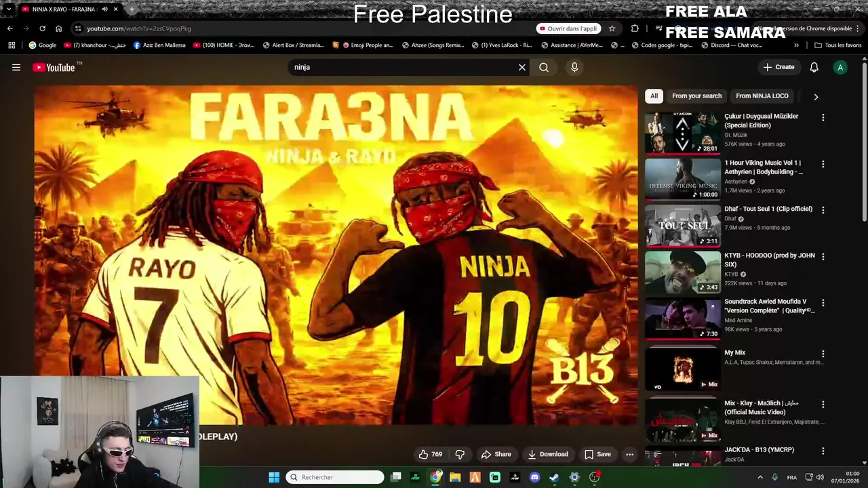
Task: Open options for My Mix
Action: tap(823, 354)
